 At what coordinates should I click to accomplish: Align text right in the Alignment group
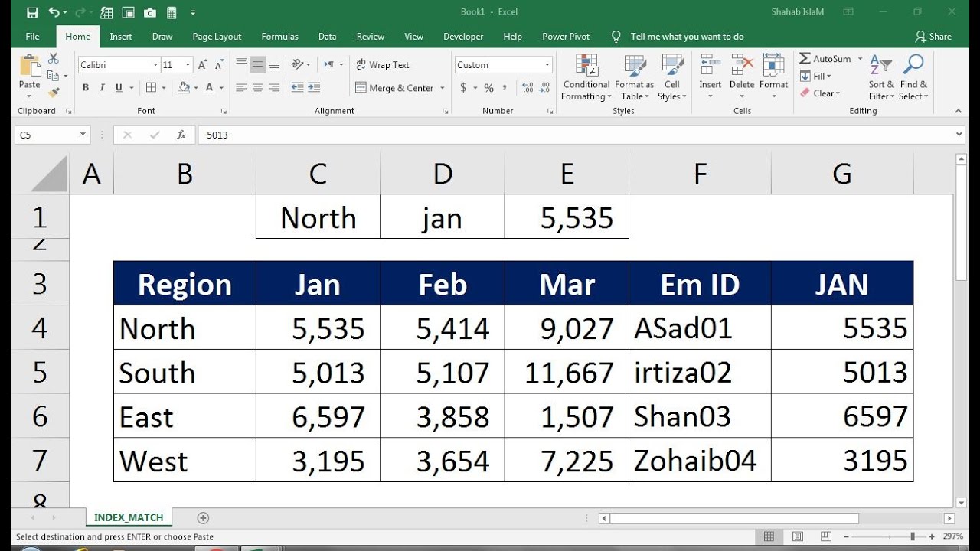pos(275,88)
